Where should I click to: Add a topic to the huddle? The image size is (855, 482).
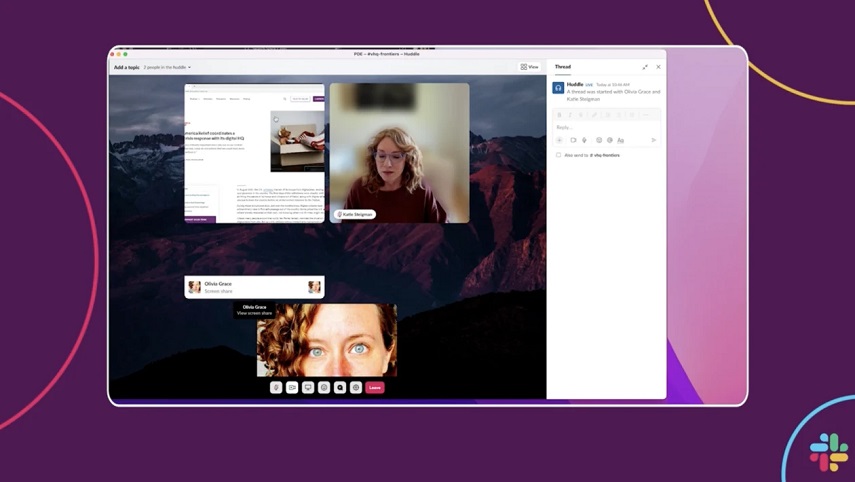[x=127, y=68]
